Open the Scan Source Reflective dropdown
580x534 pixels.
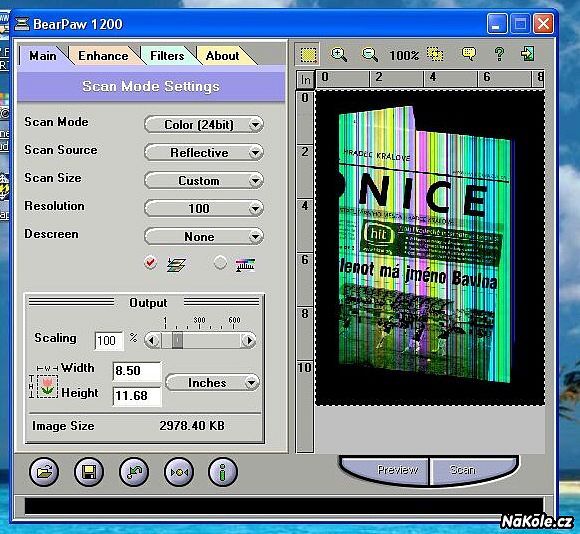point(204,152)
